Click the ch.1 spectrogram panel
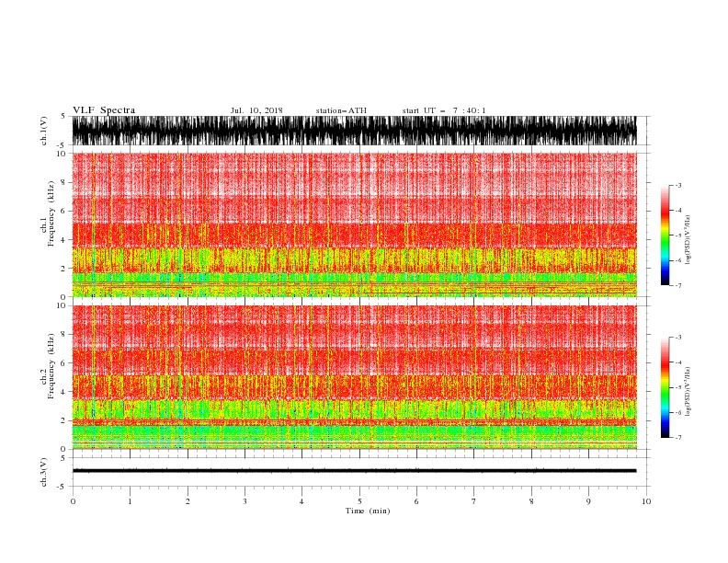 point(354,224)
